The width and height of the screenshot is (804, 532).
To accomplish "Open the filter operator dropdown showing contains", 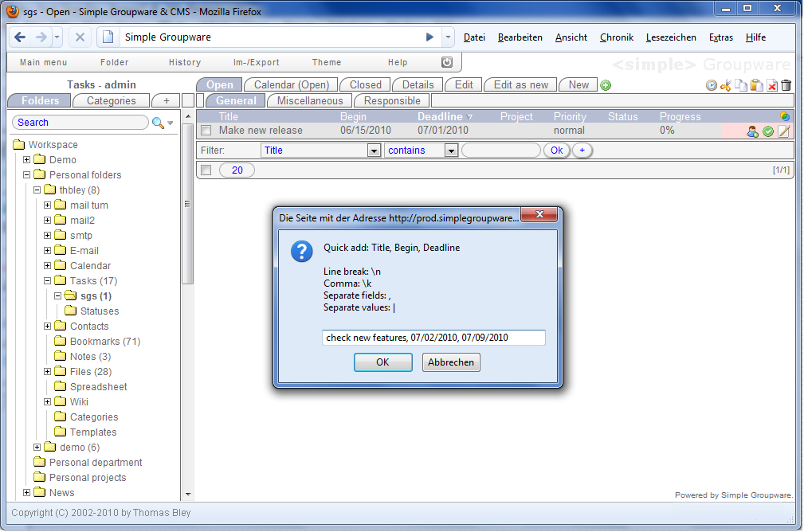I will pyautogui.click(x=451, y=151).
